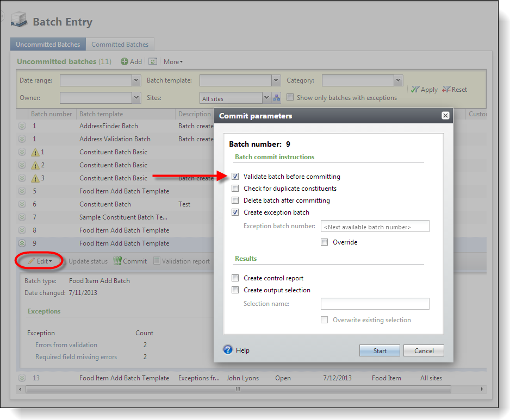Open the Date range dropdown
This screenshot has height=420, width=510.
coord(136,80)
